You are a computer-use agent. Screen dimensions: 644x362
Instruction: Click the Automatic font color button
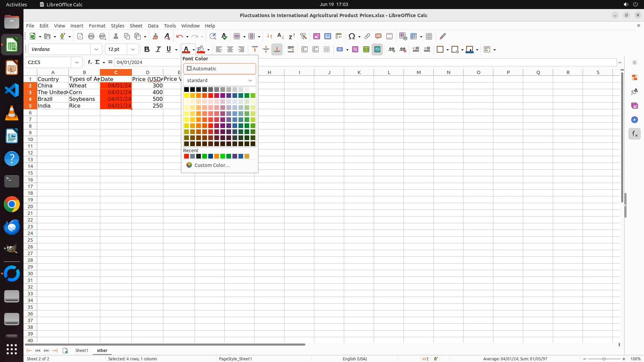coord(219,69)
